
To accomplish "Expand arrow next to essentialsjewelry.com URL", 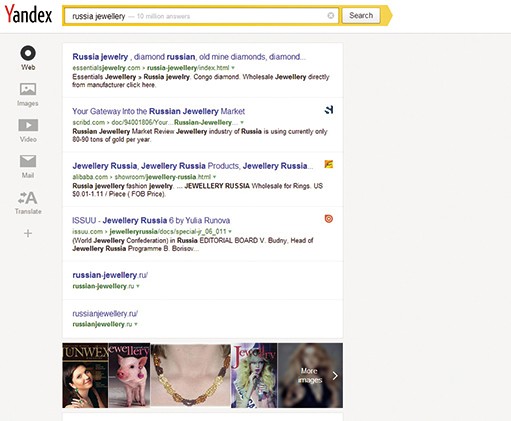I will pos(233,68).
